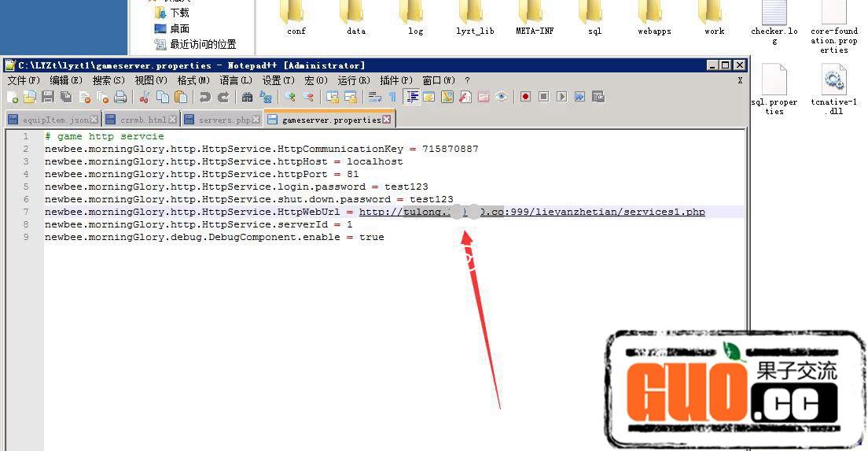Click the Cut scissors icon
868x451 pixels.
pyautogui.click(x=145, y=97)
